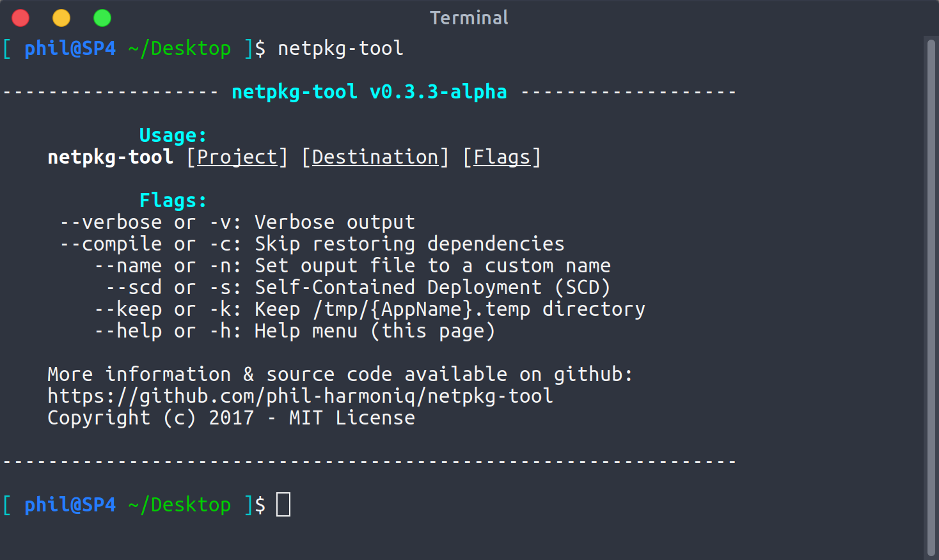
Task: Click the yellow minimize window button
Action: point(61,18)
